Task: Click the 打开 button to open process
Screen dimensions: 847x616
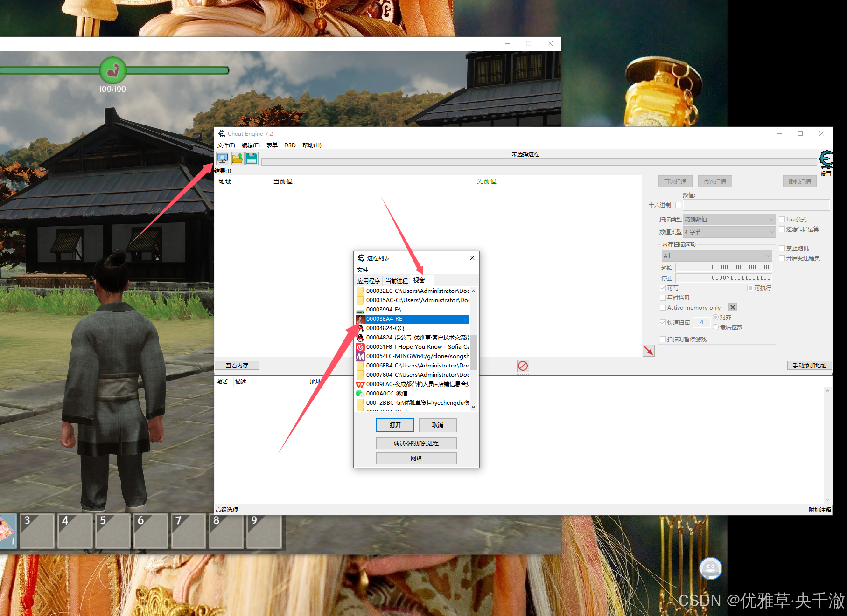Action: click(x=395, y=425)
